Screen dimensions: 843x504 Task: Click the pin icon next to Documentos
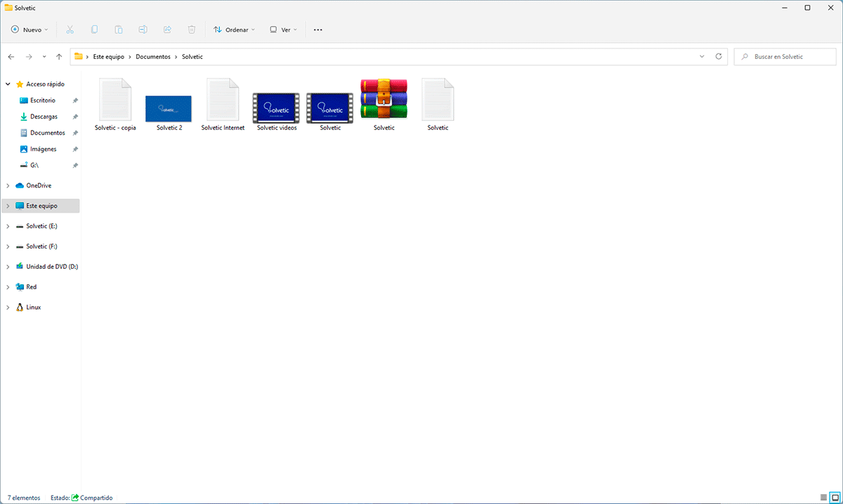click(x=75, y=133)
